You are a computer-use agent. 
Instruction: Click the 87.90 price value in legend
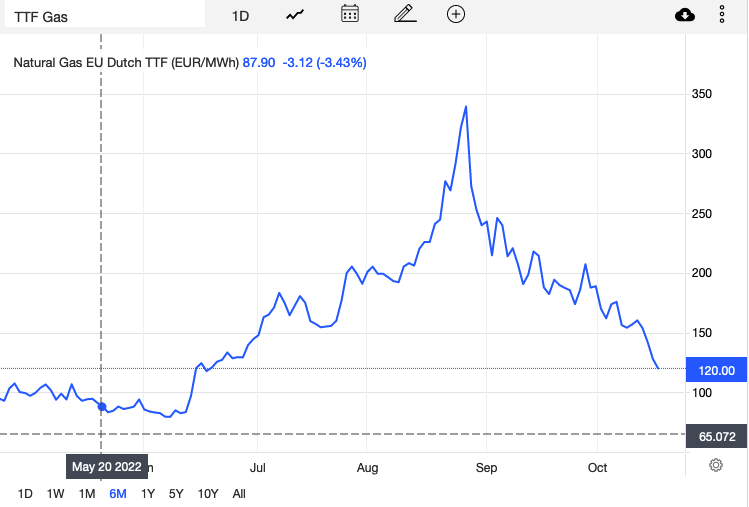[259, 63]
